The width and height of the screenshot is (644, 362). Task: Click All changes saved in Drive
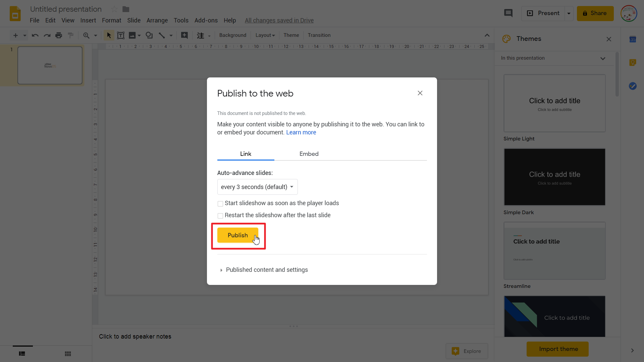click(279, 20)
